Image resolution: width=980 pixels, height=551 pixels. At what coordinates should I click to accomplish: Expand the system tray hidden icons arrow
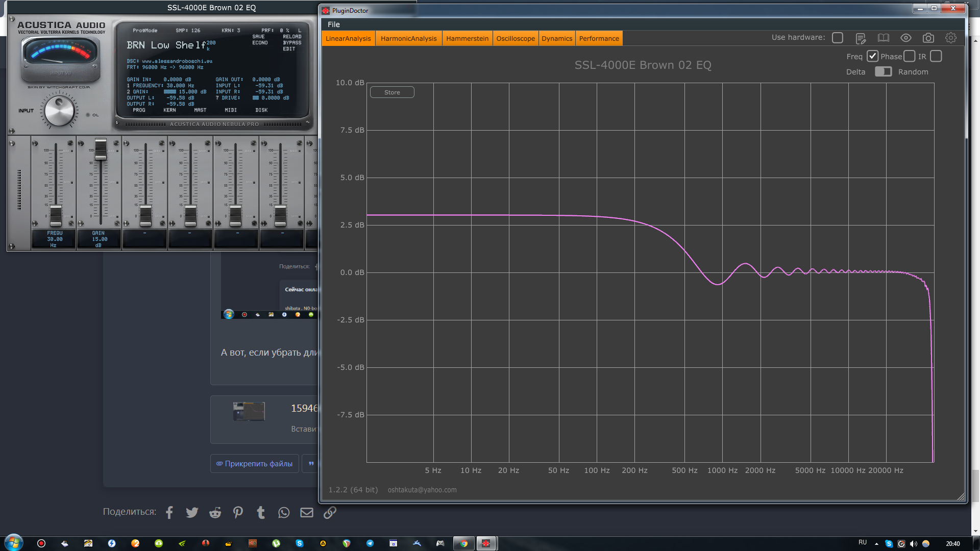pyautogui.click(x=876, y=544)
